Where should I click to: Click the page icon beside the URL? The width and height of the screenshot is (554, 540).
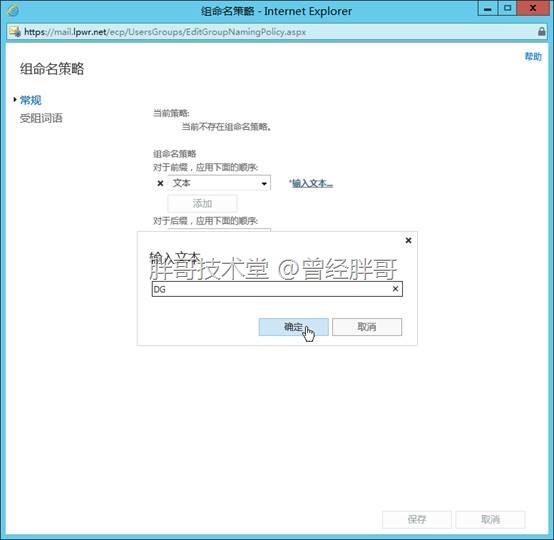(x=15, y=31)
